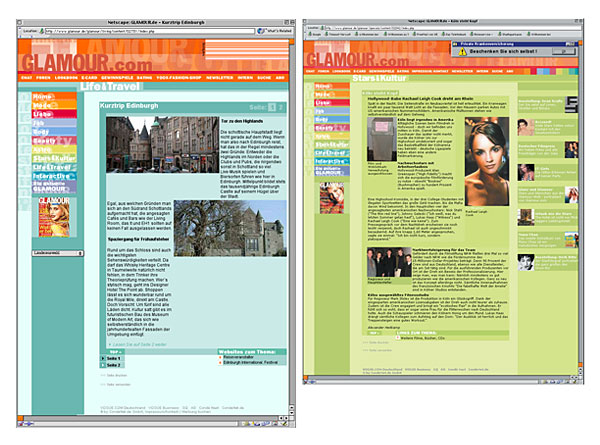Click GLAMOUR.com logo in Stars&Kultur window

tap(357, 60)
